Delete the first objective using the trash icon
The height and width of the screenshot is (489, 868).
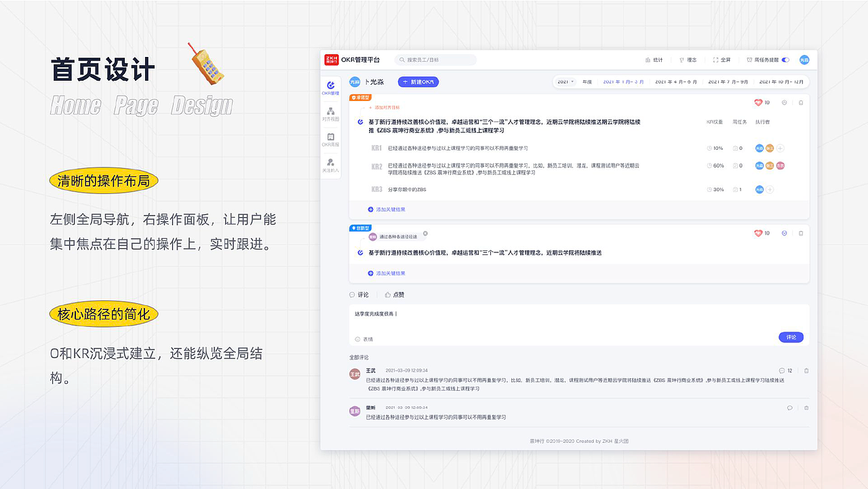tap(801, 102)
